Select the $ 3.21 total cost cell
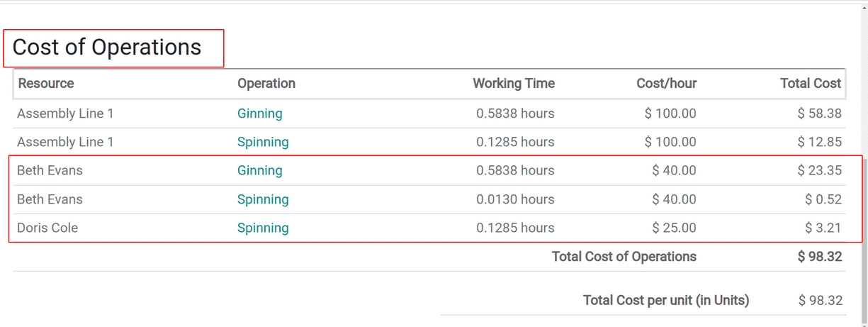The image size is (868, 327). tap(823, 228)
